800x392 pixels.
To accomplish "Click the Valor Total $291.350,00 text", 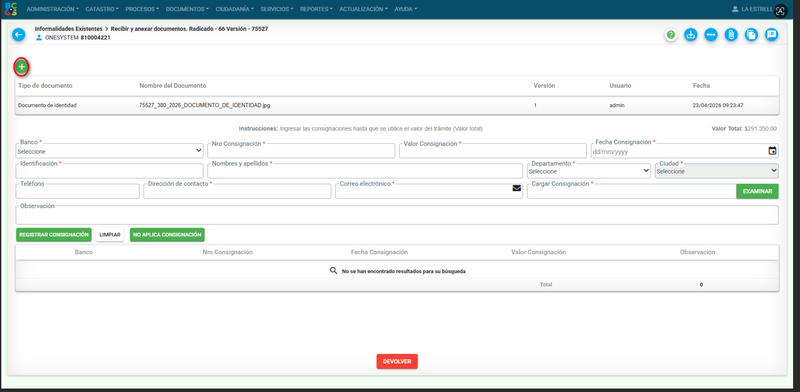I will 744,129.
